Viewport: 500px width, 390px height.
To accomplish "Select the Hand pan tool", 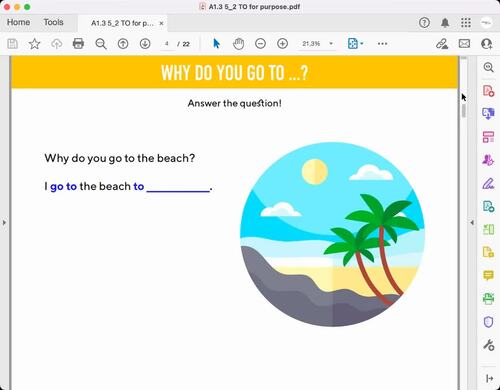I will pos(238,44).
